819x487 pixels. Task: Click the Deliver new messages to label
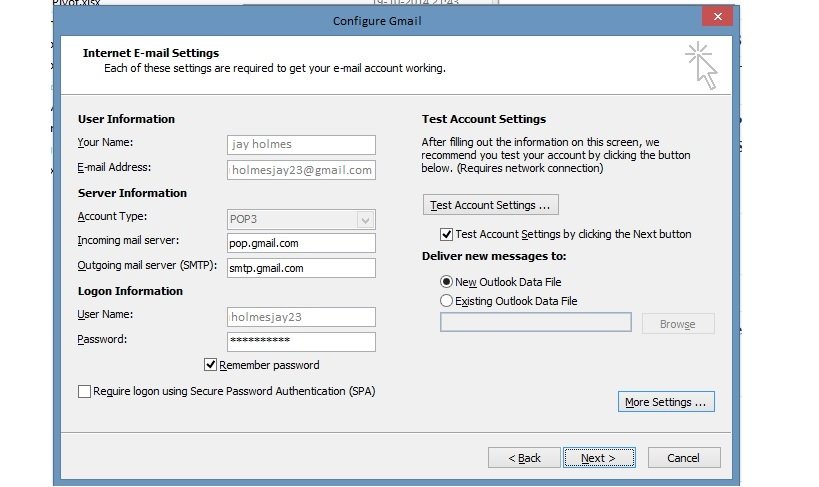tap(494, 256)
